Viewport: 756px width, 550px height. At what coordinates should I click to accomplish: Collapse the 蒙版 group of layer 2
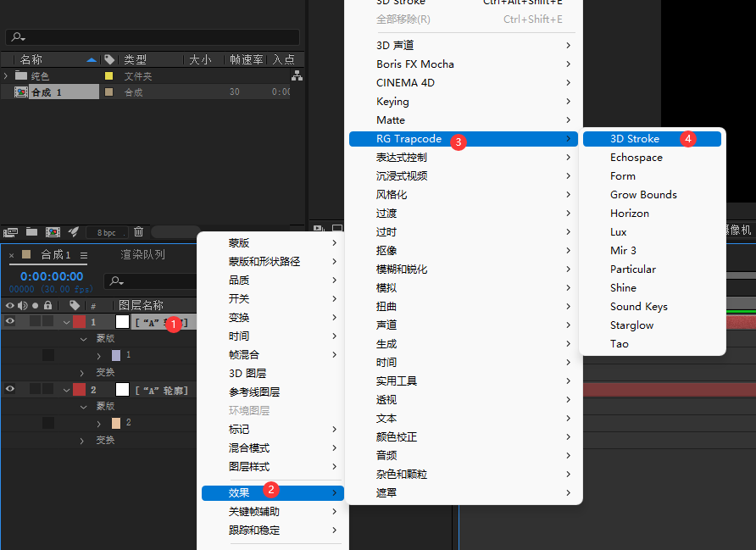click(83, 407)
